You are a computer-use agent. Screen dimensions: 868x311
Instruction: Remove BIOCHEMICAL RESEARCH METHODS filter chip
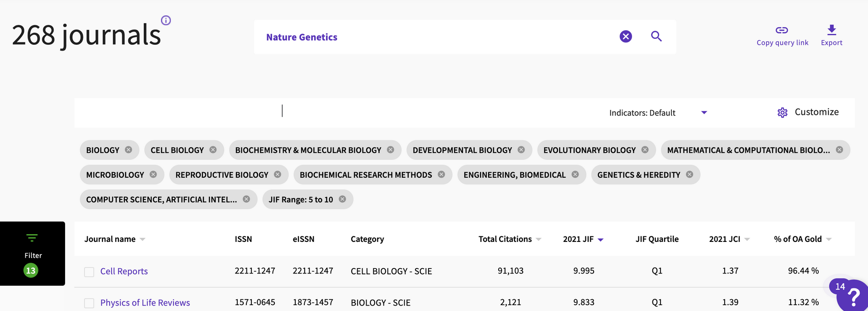click(441, 174)
